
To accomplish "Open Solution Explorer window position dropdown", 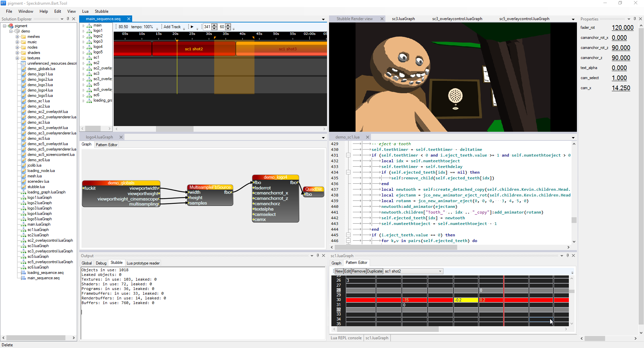I will click(x=62, y=19).
